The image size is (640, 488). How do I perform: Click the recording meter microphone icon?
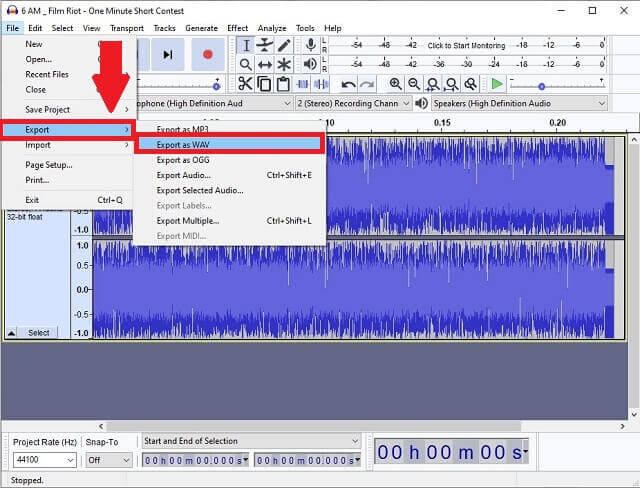click(311, 45)
